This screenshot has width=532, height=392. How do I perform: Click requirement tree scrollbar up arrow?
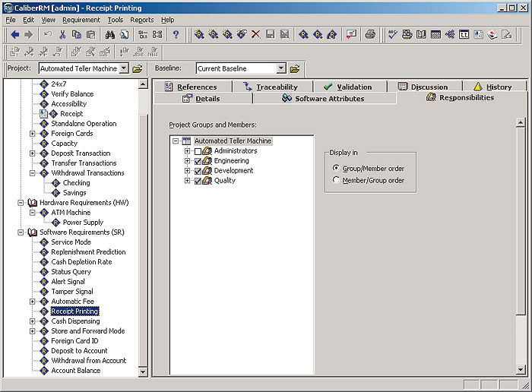pyautogui.click(x=143, y=84)
